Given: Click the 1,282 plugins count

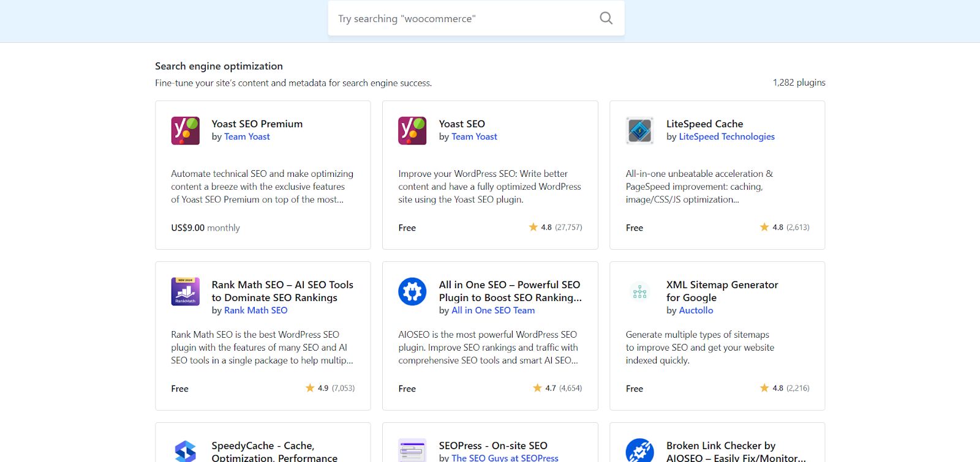Looking at the screenshot, I should point(799,83).
